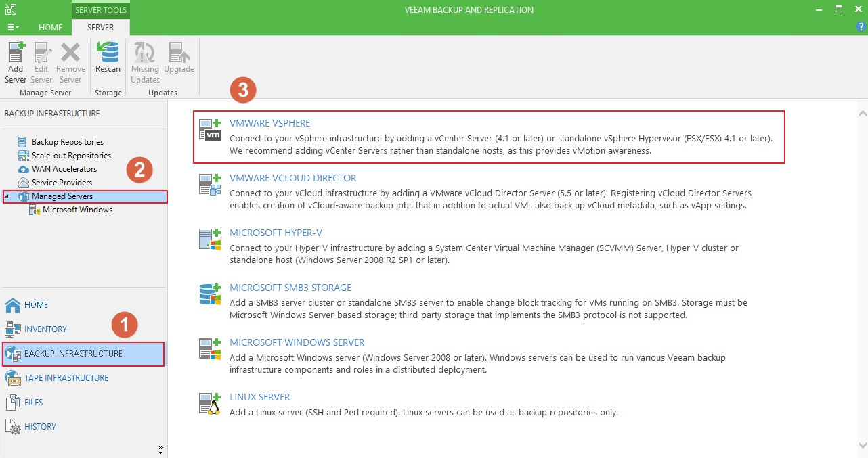Collapse the Managed Servers tree node
868x458 pixels.
click(7, 196)
